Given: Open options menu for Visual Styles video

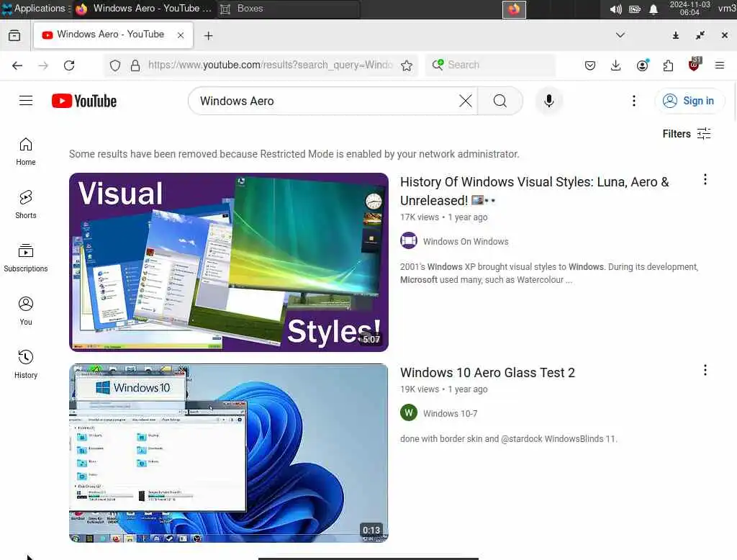Looking at the screenshot, I should pos(705,179).
